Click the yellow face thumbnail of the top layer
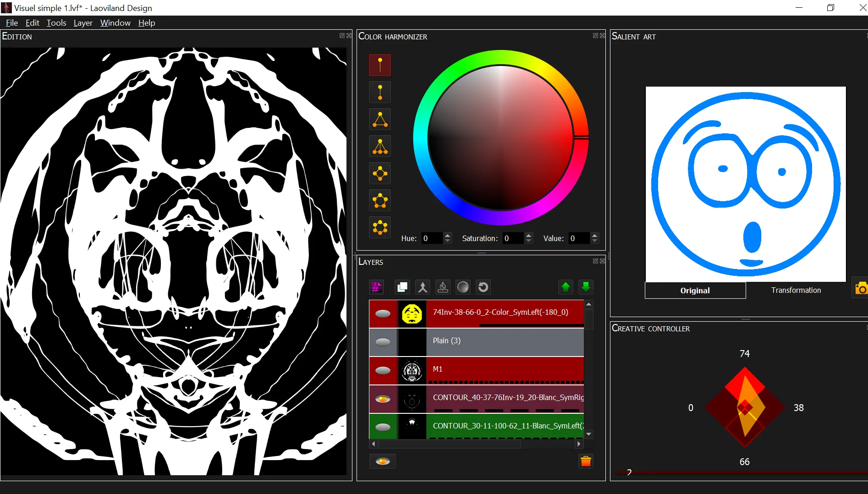The image size is (868, 494). pos(412,314)
